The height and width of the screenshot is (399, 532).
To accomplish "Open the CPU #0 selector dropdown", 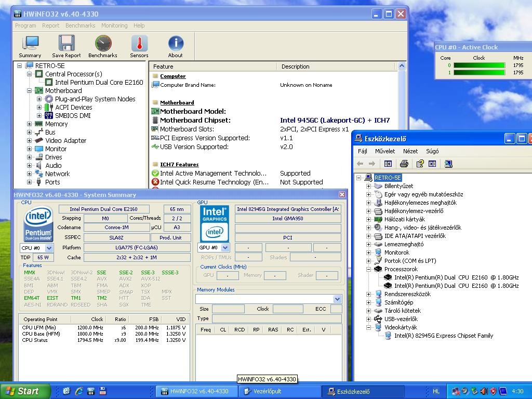I will point(50,248).
